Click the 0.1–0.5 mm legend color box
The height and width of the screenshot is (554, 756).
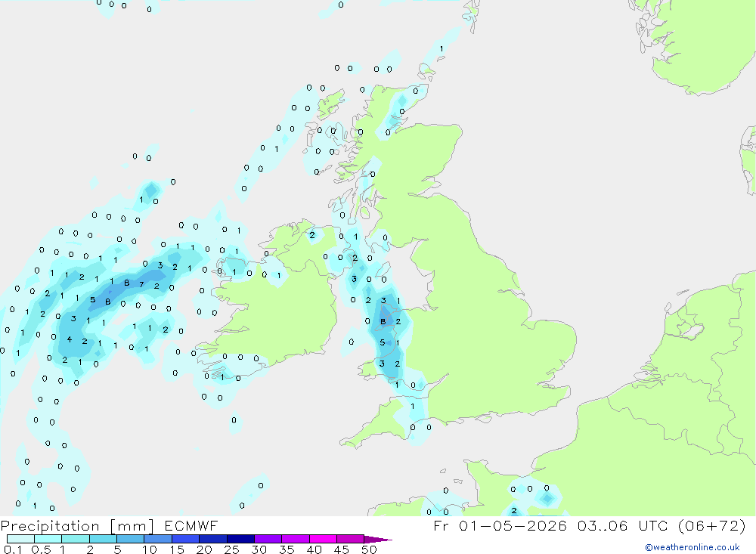pyautogui.click(x=20, y=539)
